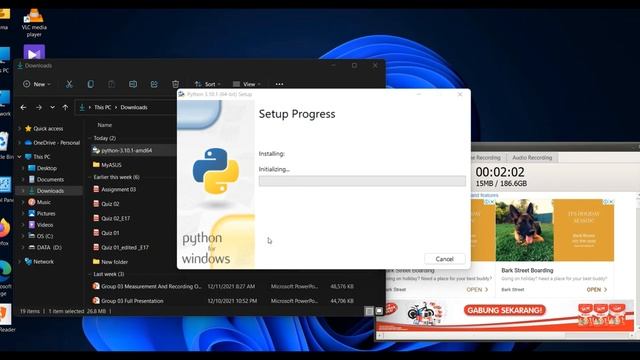
Task: Click the dog photo advertisement thumbnail
Action: point(524,230)
